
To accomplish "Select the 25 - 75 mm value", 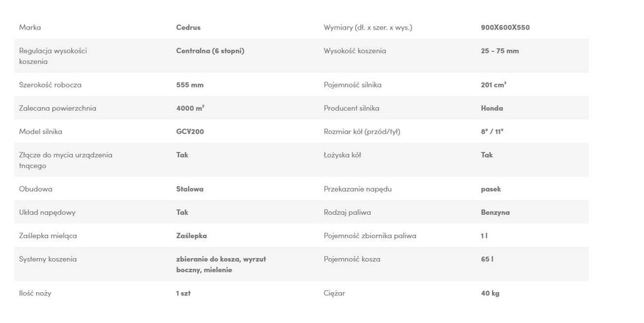I will [x=500, y=51].
